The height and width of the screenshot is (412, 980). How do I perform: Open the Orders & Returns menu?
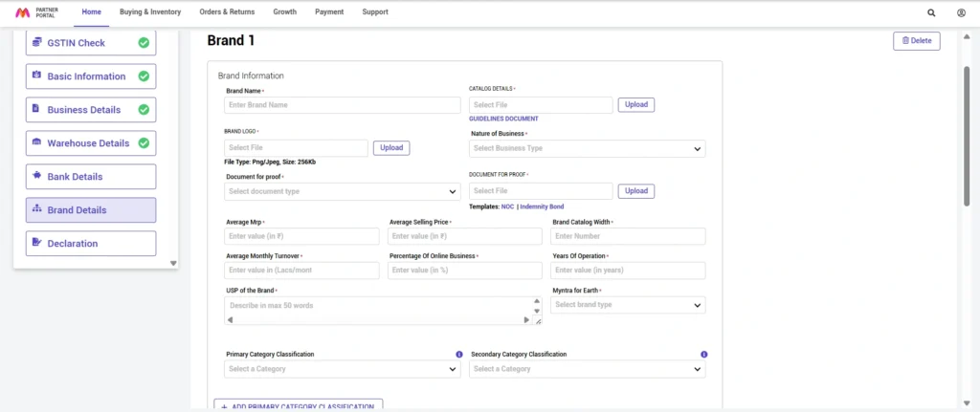pyautogui.click(x=227, y=11)
